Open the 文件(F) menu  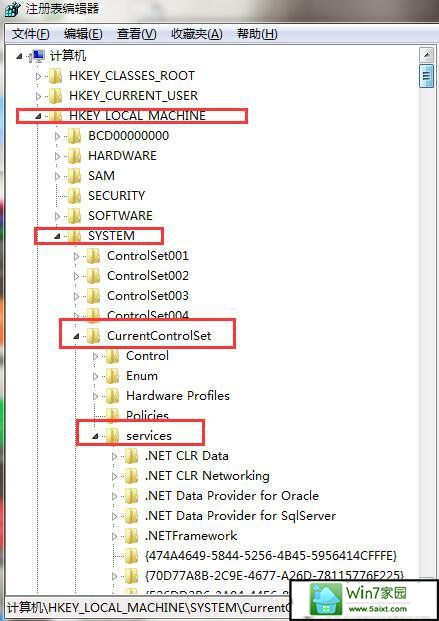coord(31,34)
